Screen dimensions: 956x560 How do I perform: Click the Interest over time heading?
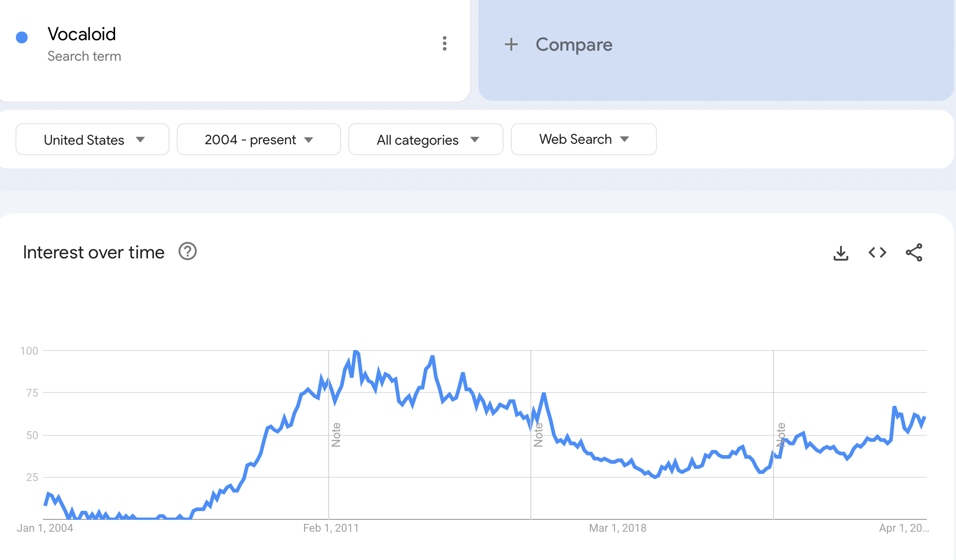click(x=94, y=252)
